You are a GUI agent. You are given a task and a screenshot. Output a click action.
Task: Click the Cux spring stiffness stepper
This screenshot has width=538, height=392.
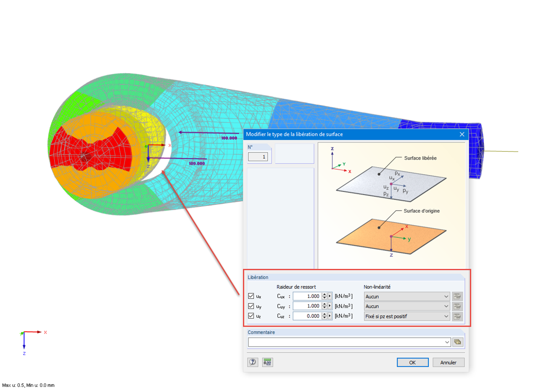[x=324, y=296]
